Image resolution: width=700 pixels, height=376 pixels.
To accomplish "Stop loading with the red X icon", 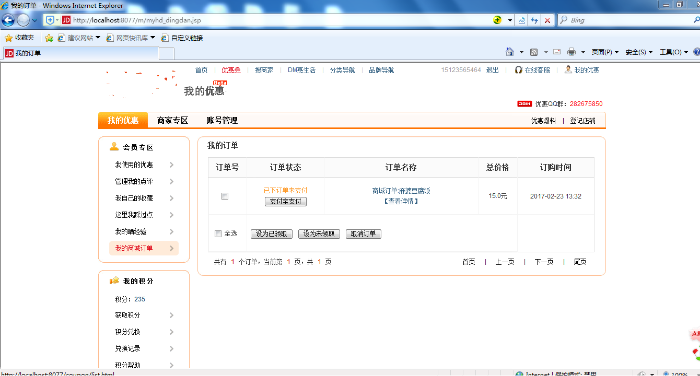I will 547,20.
